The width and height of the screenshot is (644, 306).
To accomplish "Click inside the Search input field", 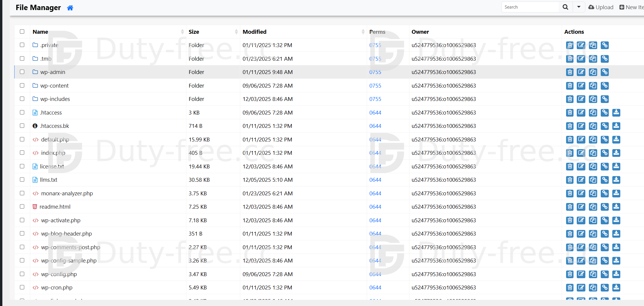I will click(x=530, y=7).
